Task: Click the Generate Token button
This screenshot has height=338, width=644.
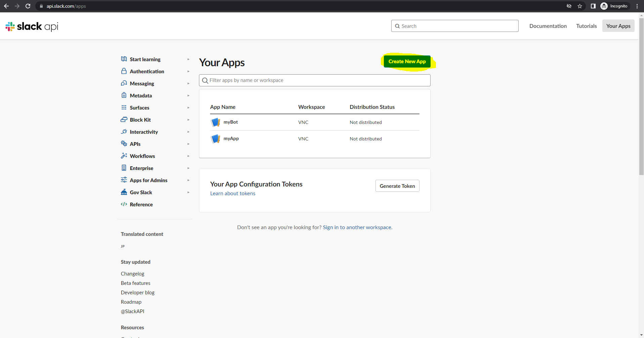Action: [397, 186]
